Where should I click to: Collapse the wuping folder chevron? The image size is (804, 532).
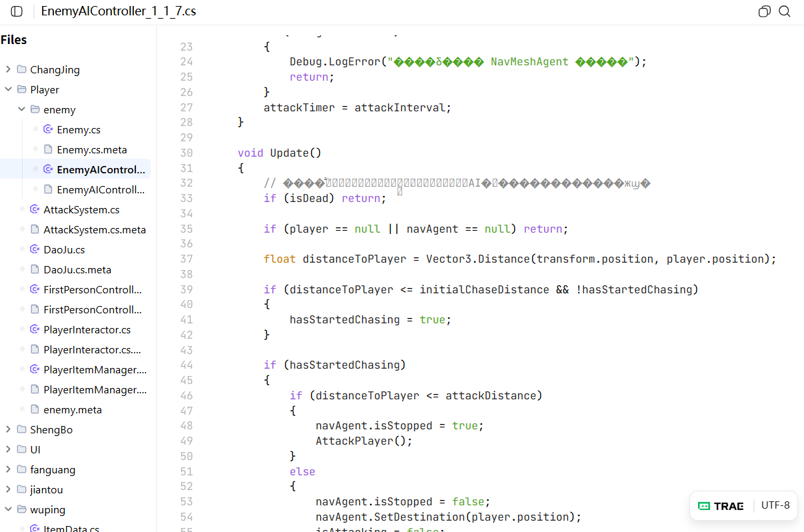[8, 509]
